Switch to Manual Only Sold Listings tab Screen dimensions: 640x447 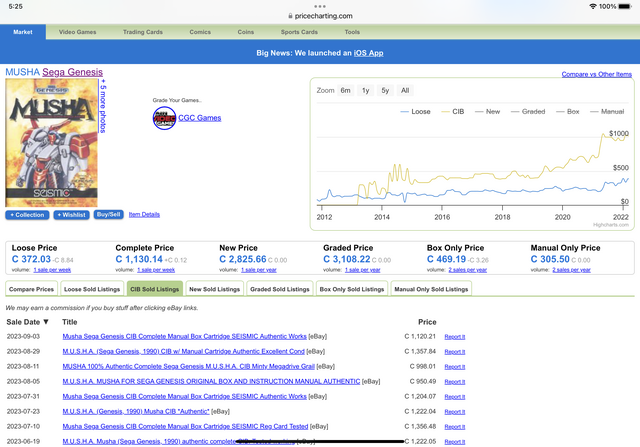tap(431, 289)
